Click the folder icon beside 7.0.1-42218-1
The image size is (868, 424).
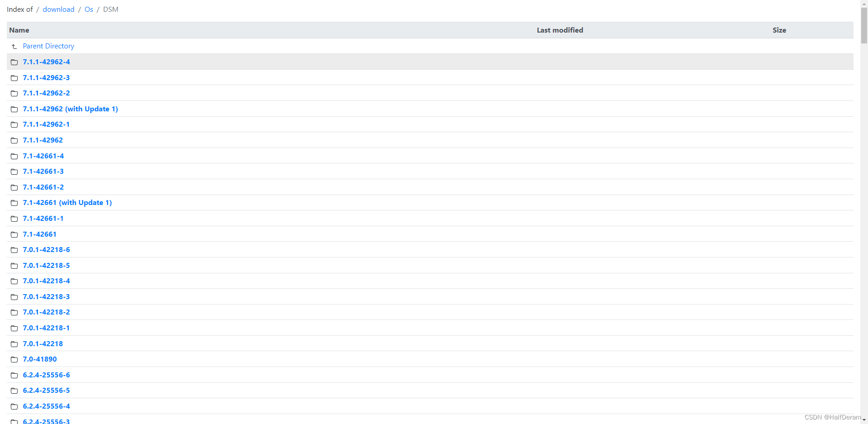click(14, 328)
